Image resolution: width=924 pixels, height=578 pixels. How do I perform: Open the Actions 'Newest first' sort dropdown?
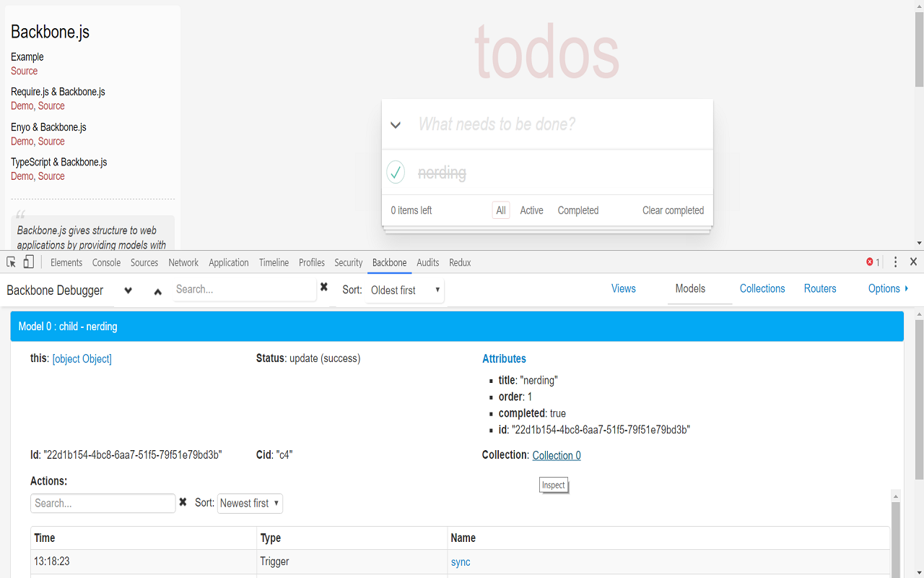[x=250, y=503]
